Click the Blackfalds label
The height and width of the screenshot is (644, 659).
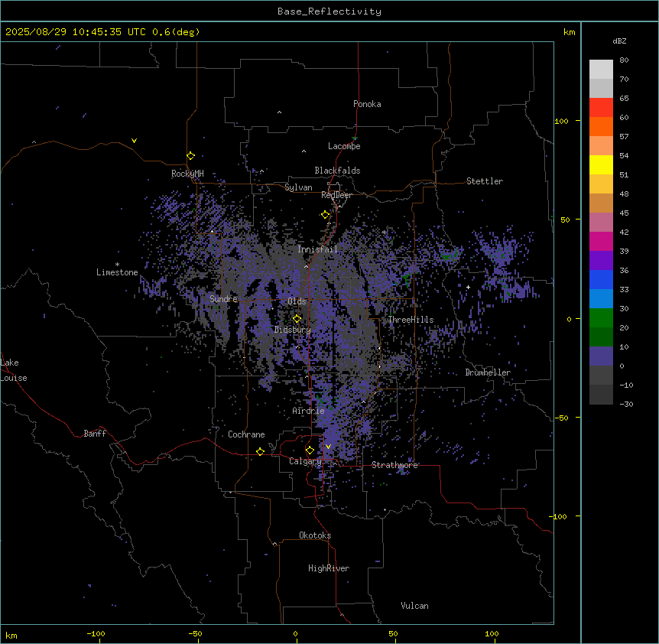pyautogui.click(x=337, y=171)
